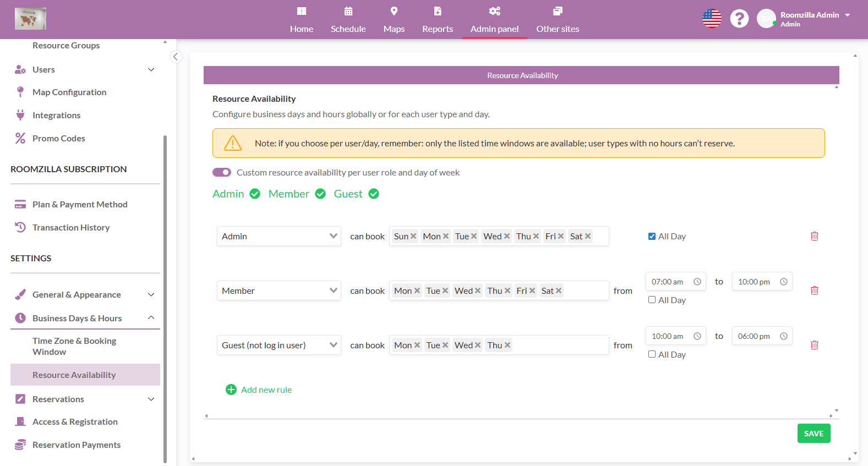The image size is (868, 466).
Task: Remove Sun tag from Admin days
Action: coord(413,236)
